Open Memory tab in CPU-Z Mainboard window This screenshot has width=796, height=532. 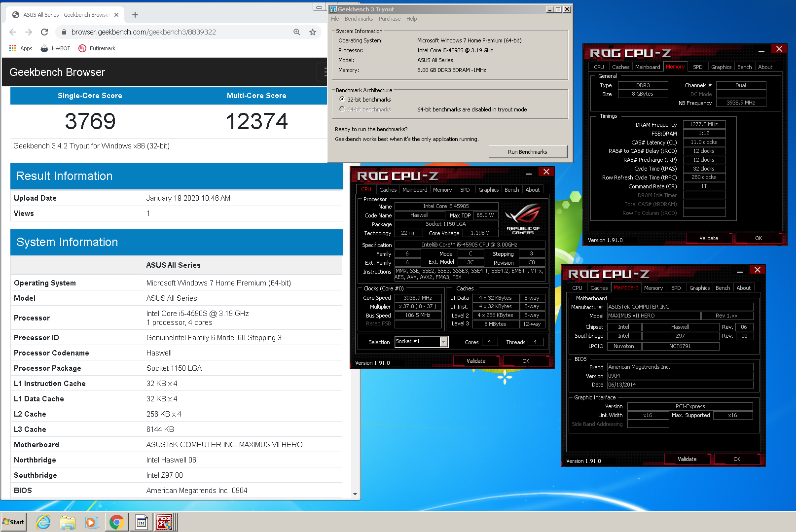[x=653, y=288]
